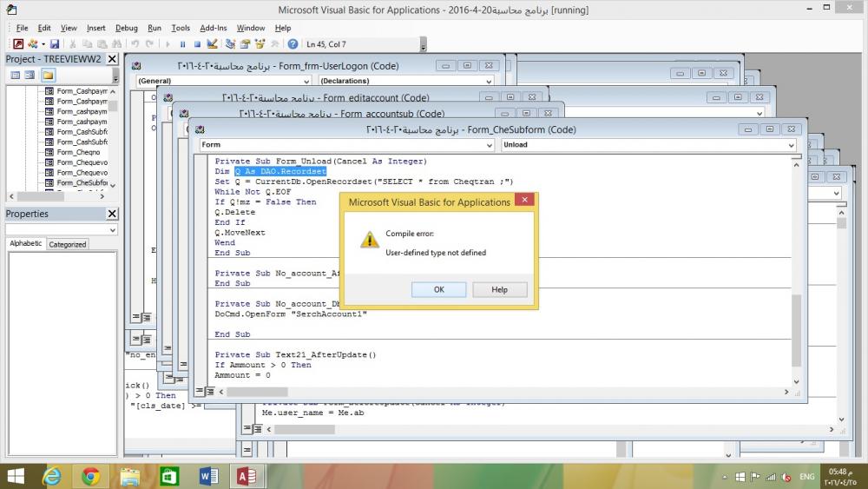The height and width of the screenshot is (489, 868).
Task: Open the Properties object selector dropdown
Action: 112,230
